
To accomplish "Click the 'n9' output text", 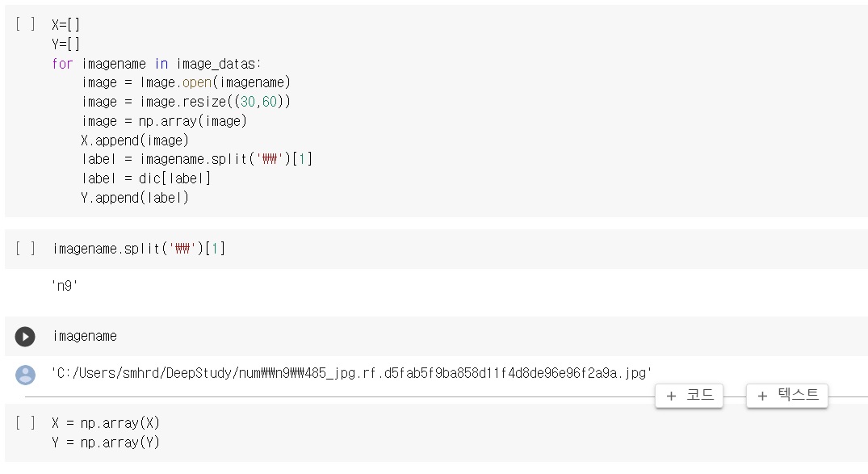I will point(65,284).
